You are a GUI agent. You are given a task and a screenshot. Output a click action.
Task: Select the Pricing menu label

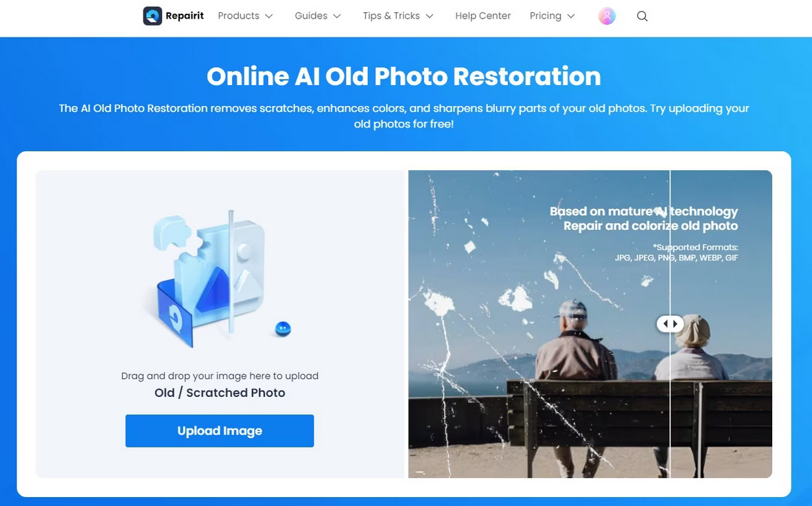(545, 16)
